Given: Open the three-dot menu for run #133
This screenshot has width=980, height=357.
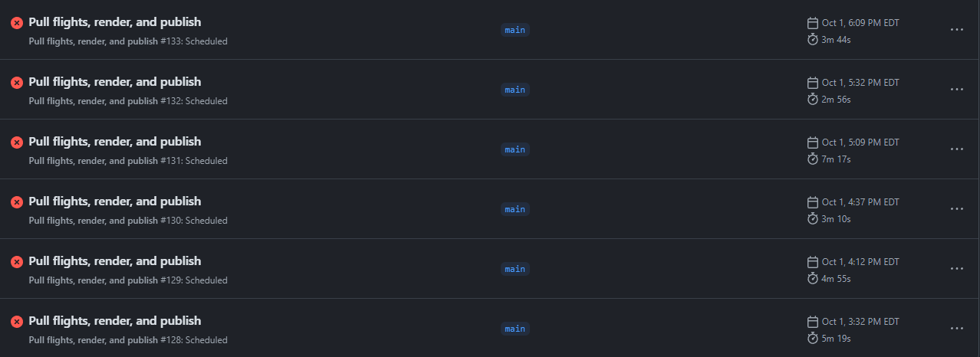Looking at the screenshot, I should coord(956,29).
